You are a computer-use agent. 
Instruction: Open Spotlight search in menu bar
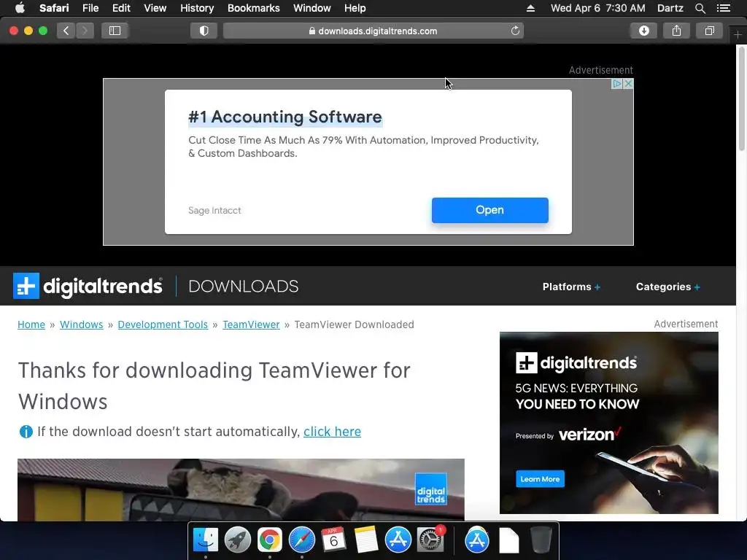[700, 8]
